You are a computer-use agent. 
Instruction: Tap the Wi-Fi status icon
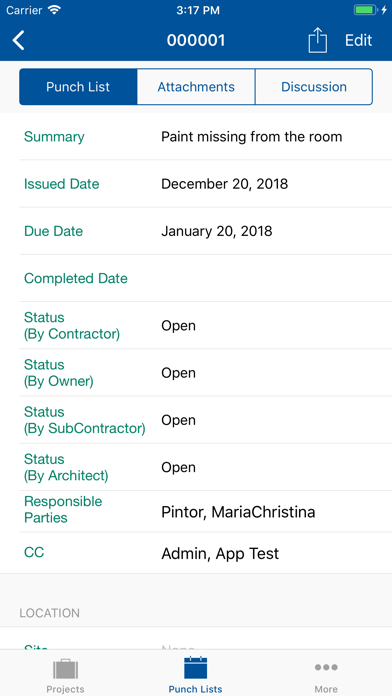55,10
